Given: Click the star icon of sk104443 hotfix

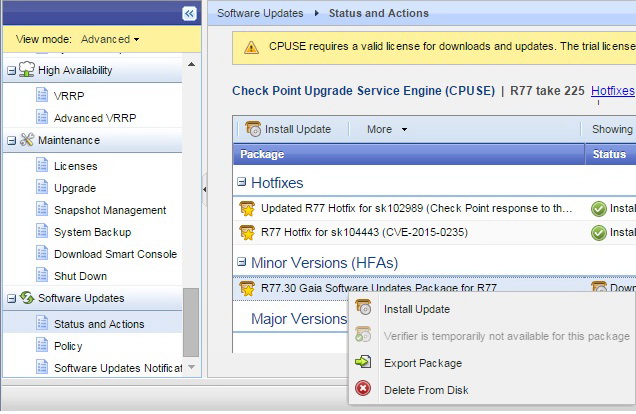Looking at the screenshot, I should point(247,232).
